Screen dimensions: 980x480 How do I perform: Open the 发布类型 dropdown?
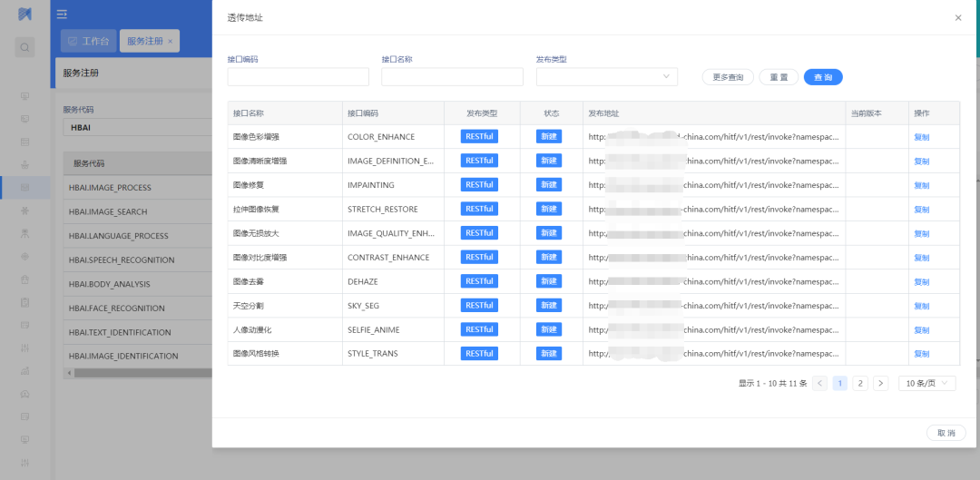point(606,77)
